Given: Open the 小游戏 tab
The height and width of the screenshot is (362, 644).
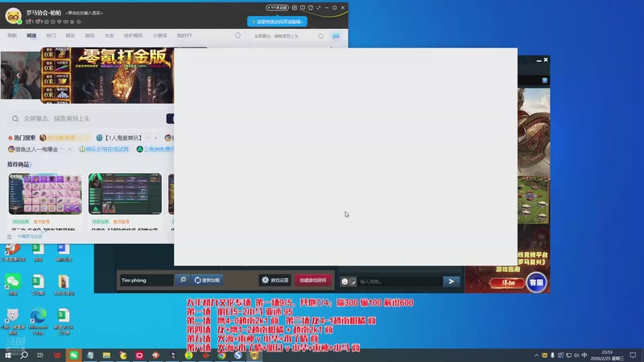Looking at the screenshot, I should coord(159,35).
